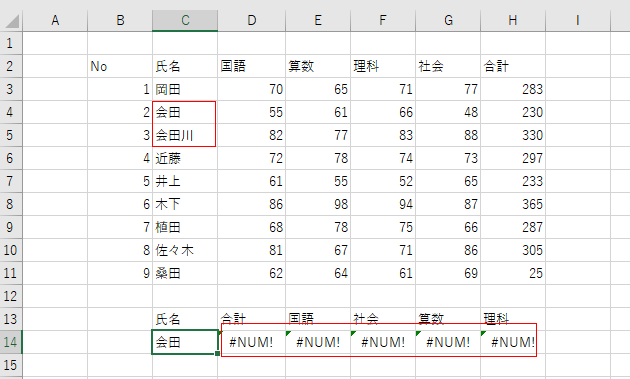Select column D header
The width and height of the screenshot is (630, 379).
click(252, 20)
